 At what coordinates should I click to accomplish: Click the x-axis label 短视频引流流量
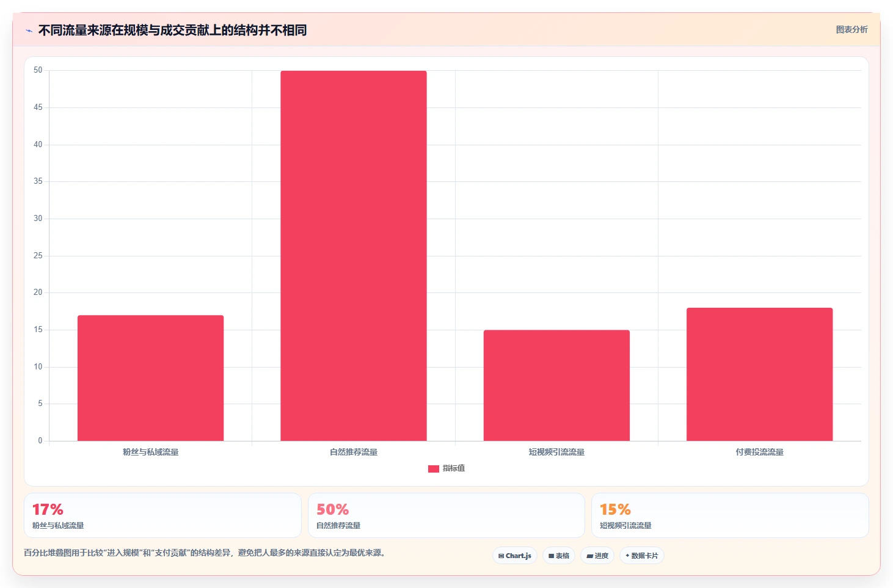coord(556,452)
